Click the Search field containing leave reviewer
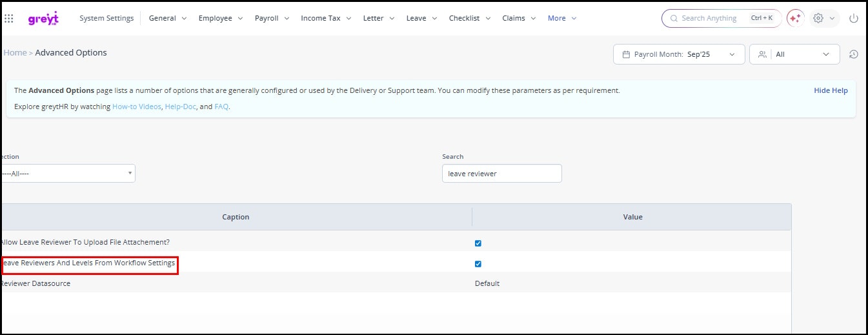The height and width of the screenshot is (335, 868). [x=501, y=173]
